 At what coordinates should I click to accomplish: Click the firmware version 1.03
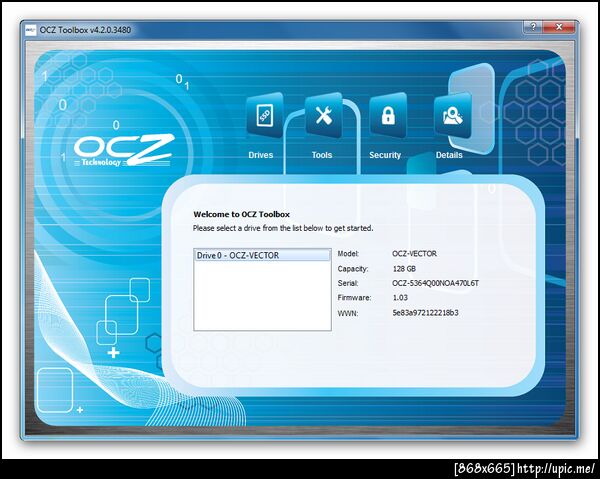(400, 298)
